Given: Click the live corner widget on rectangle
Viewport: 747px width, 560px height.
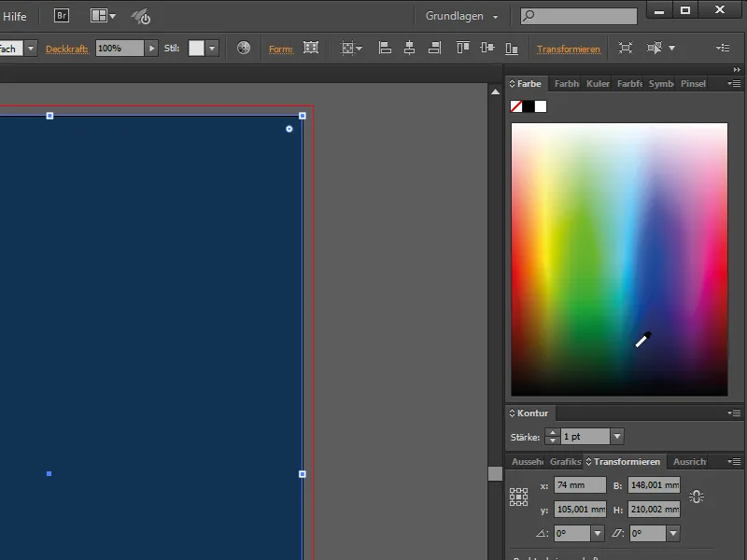Looking at the screenshot, I should pos(289,129).
